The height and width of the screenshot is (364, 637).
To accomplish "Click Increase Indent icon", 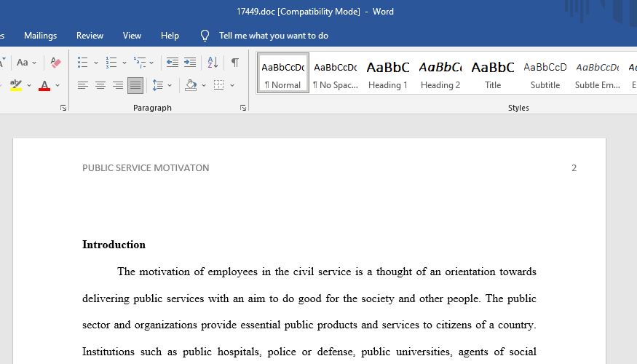I will coord(190,63).
